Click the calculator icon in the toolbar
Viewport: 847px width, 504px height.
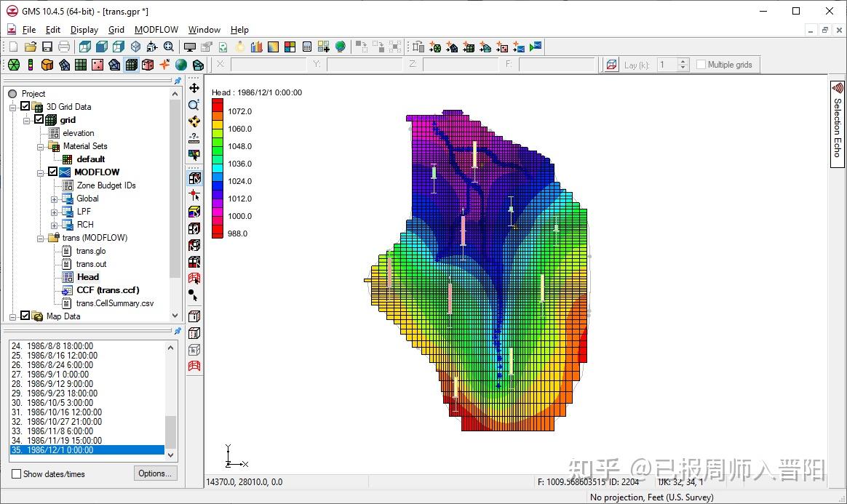pyautogui.click(x=307, y=47)
